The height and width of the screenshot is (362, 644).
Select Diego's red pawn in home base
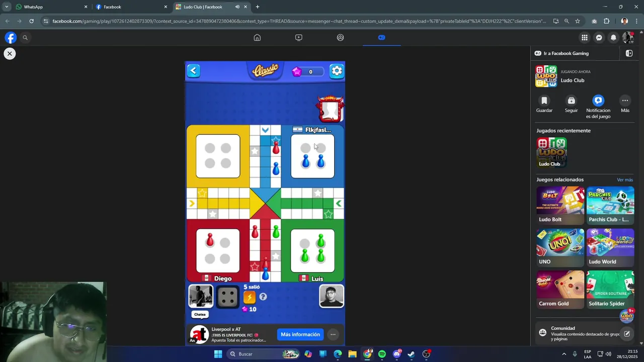210,240
